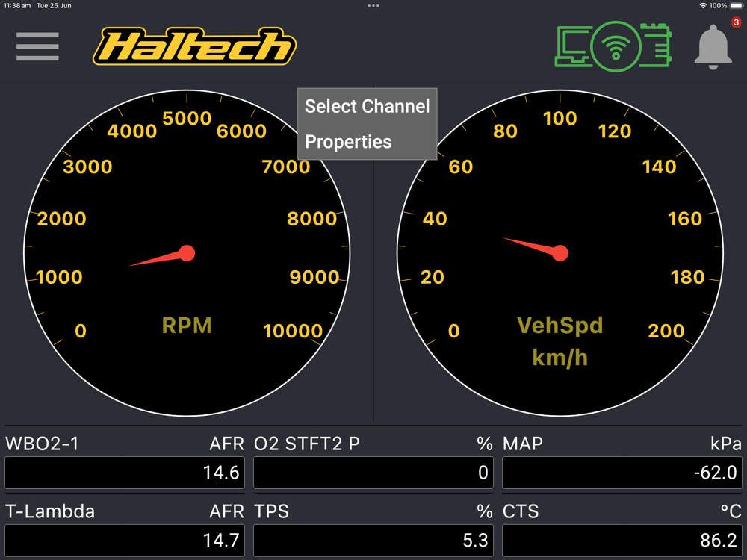The width and height of the screenshot is (747, 560).
Task: Tap the O2 STFT2 P channel label
Action: pyautogui.click(x=307, y=444)
